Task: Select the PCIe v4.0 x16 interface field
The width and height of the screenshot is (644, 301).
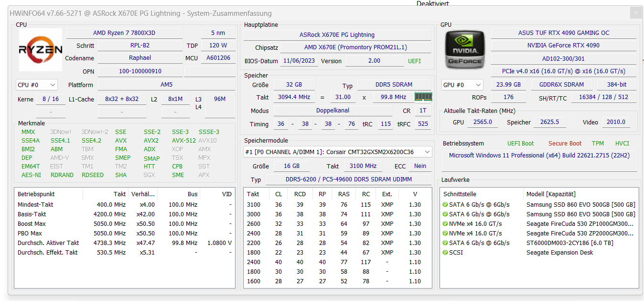Action: [x=564, y=71]
